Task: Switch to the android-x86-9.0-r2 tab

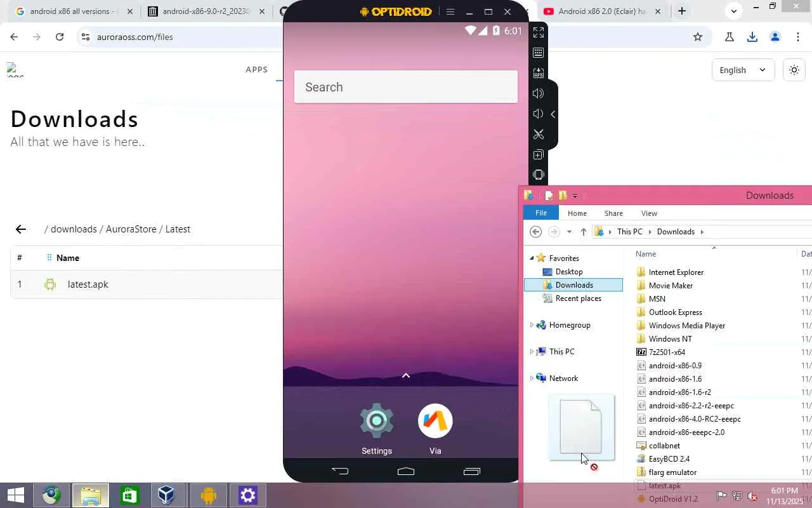Action: pos(206,11)
